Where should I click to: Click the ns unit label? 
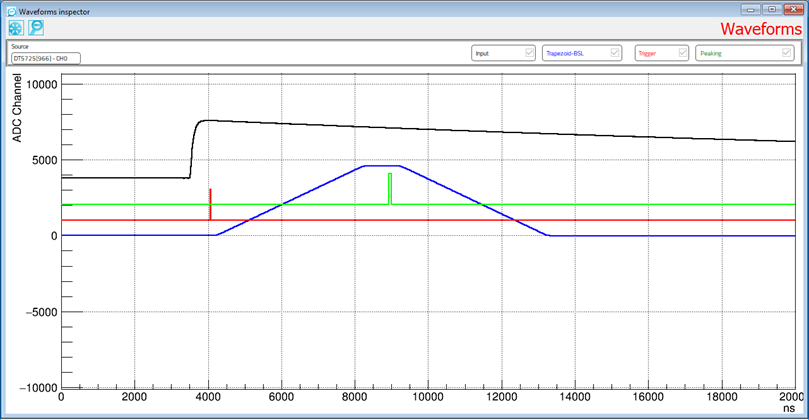(789, 408)
